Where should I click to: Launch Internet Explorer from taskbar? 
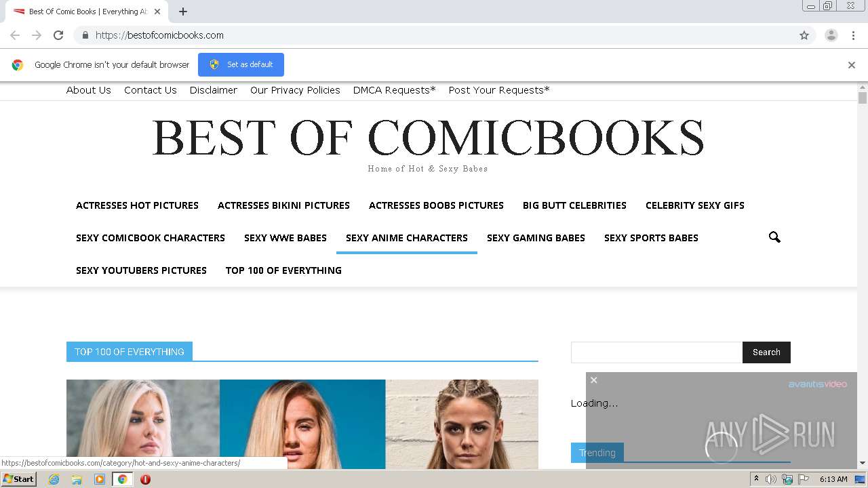(x=54, y=479)
